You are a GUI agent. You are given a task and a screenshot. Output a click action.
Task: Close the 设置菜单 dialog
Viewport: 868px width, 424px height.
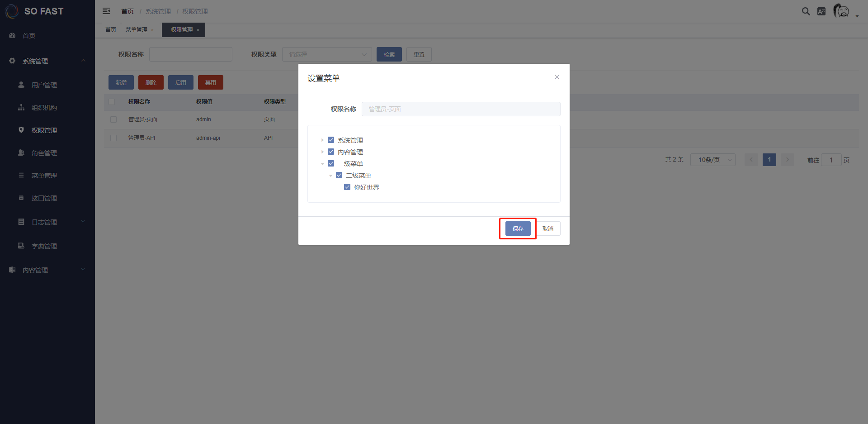[557, 77]
